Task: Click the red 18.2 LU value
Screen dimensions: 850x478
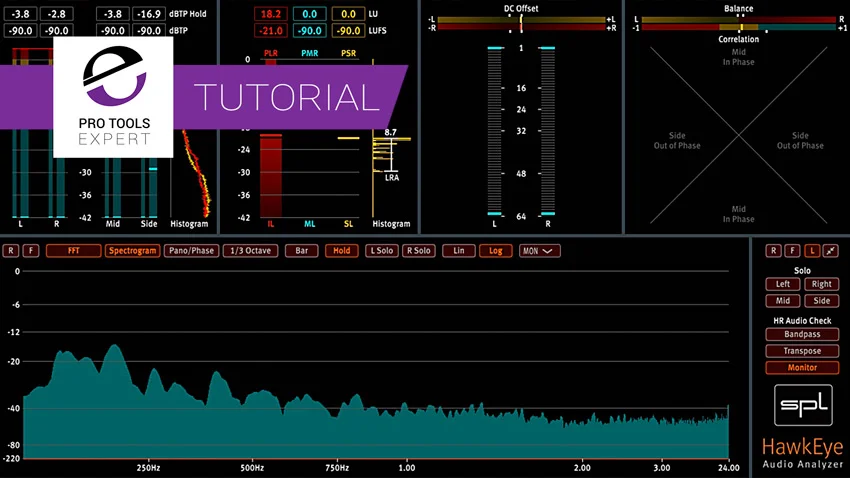Action: point(271,14)
